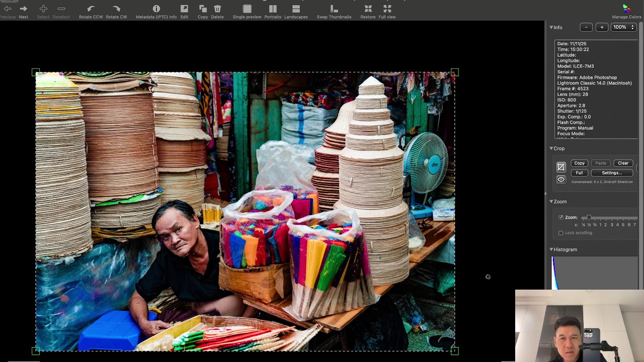Click the Zoom slider track
Viewport: 644px width, 362px height.
(x=610, y=218)
